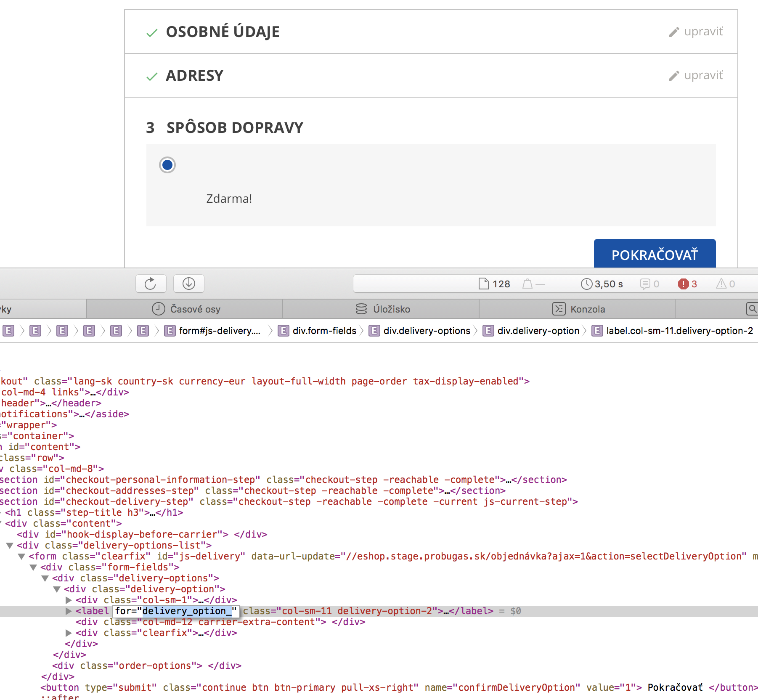Click the E element icon before form#js-delivery
The image size is (758, 700).
[170, 331]
